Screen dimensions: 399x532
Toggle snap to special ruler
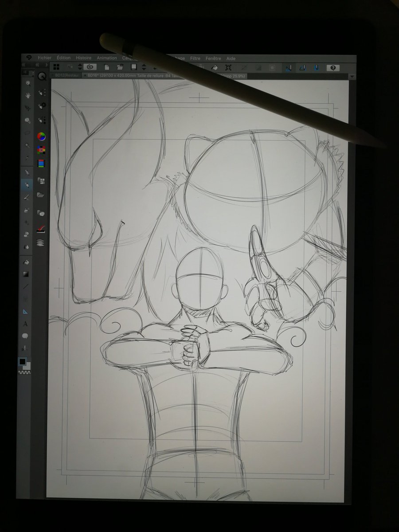click(x=302, y=68)
